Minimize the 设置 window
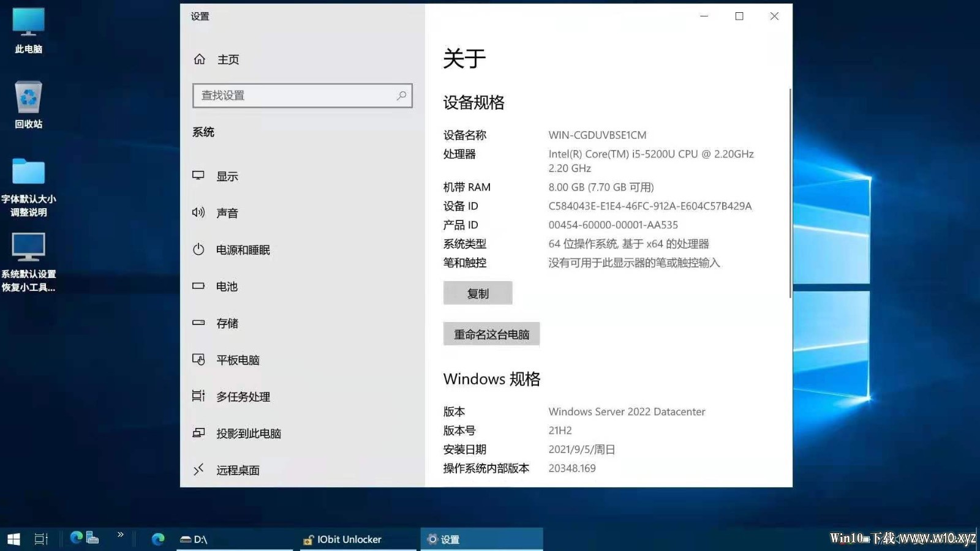The image size is (980, 551). click(x=704, y=17)
